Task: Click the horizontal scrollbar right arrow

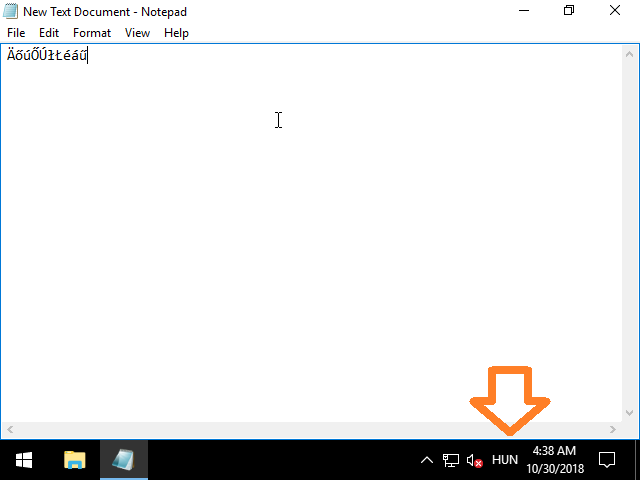Action: [x=613, y=429]
